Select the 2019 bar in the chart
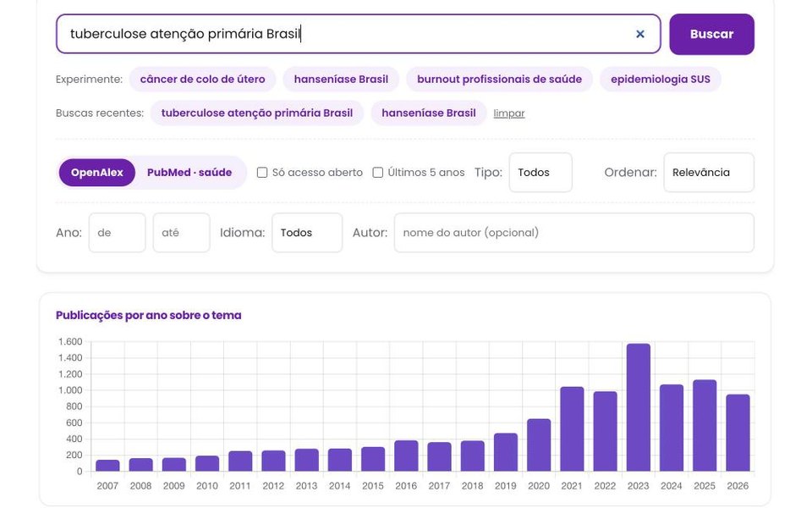This screenshot has height=508, width=812. coord(506,452)
